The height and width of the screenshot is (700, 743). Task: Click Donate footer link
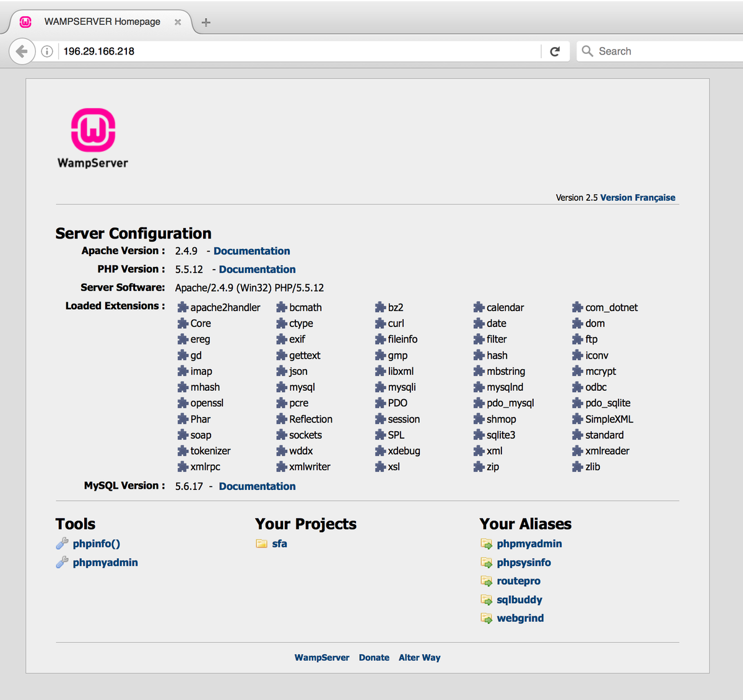pos(374,658)
